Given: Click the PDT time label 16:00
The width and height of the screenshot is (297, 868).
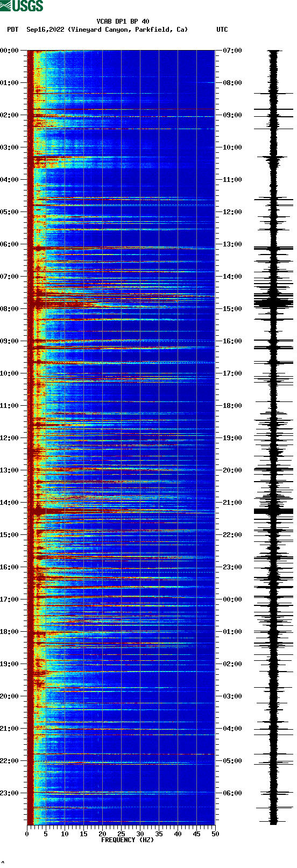Looking at the screenshot, I should tap(10, 567).
